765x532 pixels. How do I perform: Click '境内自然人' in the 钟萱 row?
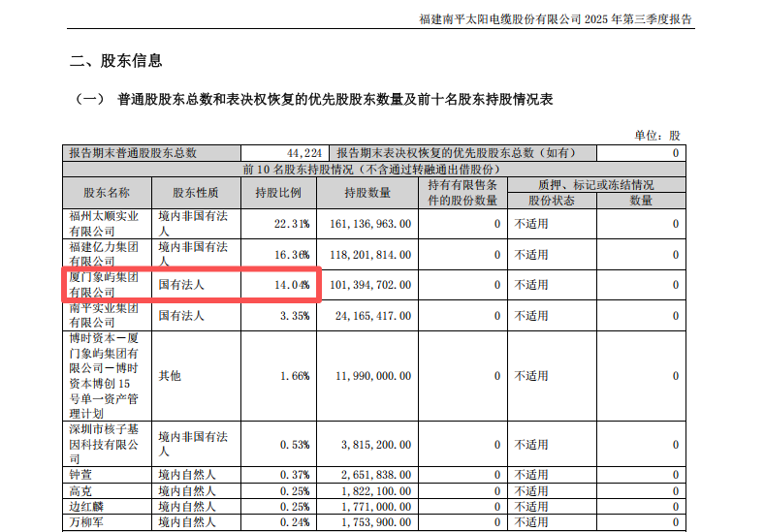click(187, 475)
